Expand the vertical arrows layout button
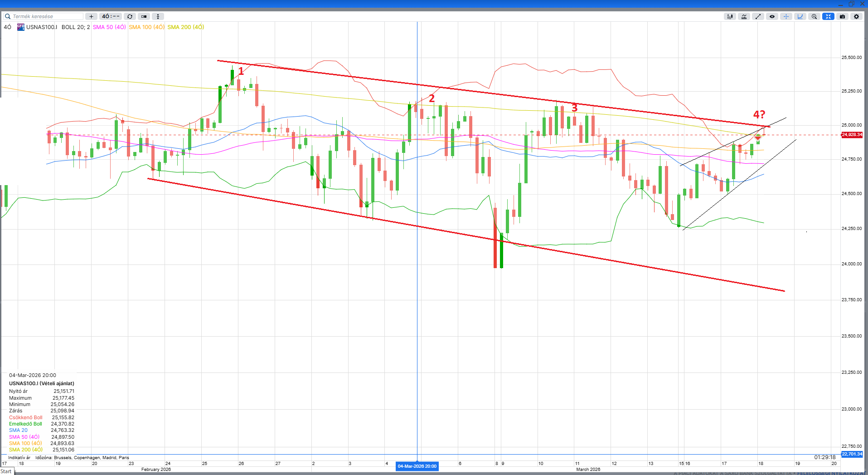Screen dimensions: 868x475 (158, 16)
